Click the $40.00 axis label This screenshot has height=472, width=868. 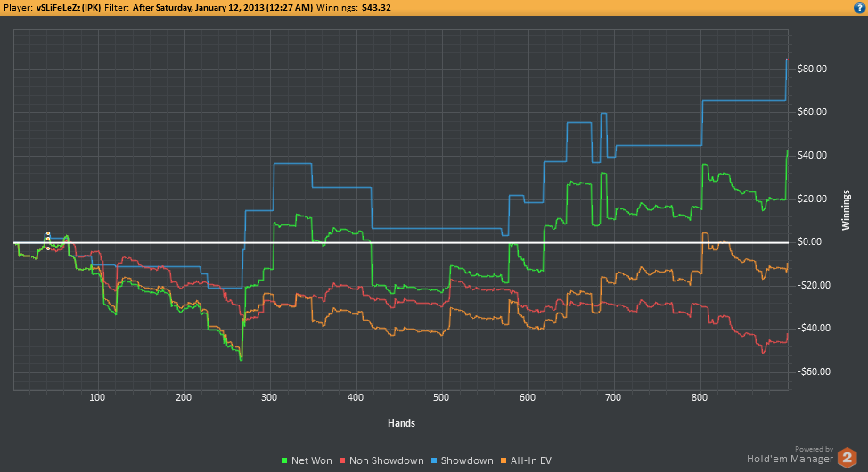pyautogui.click(x=812, y=156)
